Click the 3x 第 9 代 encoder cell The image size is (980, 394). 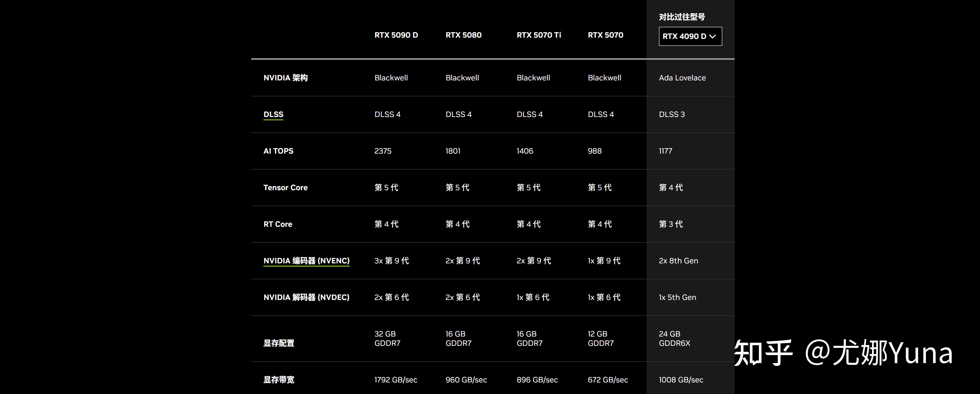pos(391,261)
